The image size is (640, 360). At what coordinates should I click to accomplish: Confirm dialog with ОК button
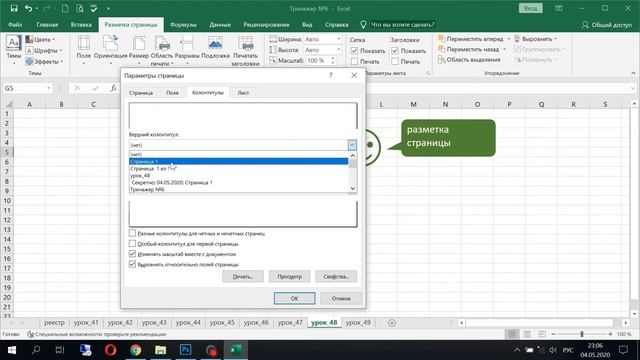tap(294, 298)
